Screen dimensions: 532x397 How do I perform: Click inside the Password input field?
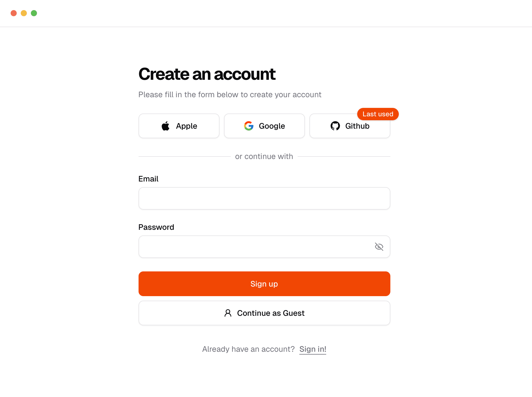(x=253, y=247)
